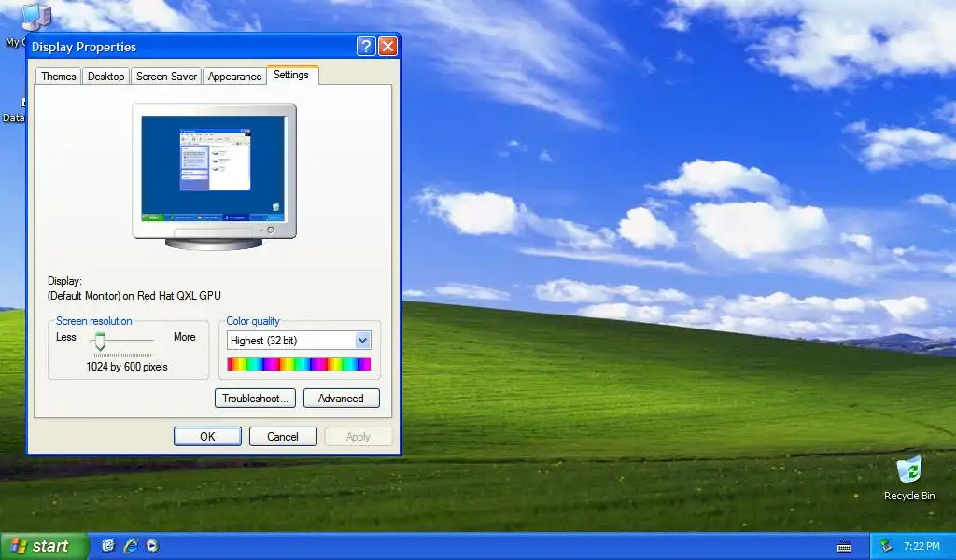
Task: Go to the Appearance tab
Action: pos(234,77)
